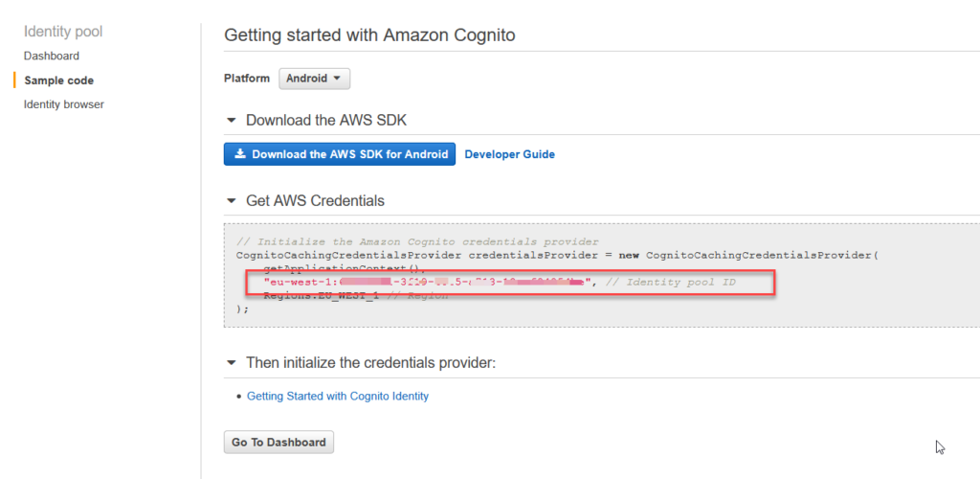
Task: Collapse the Then initialize credentials provider triangle
Action: pyautogui.click(x=231, y=363)
